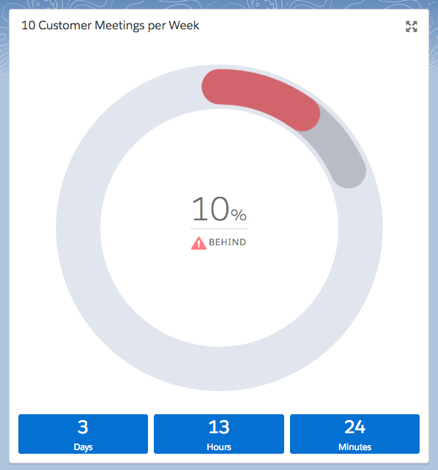Click the 13 Hours countdown tile

[x=219, y=434]
